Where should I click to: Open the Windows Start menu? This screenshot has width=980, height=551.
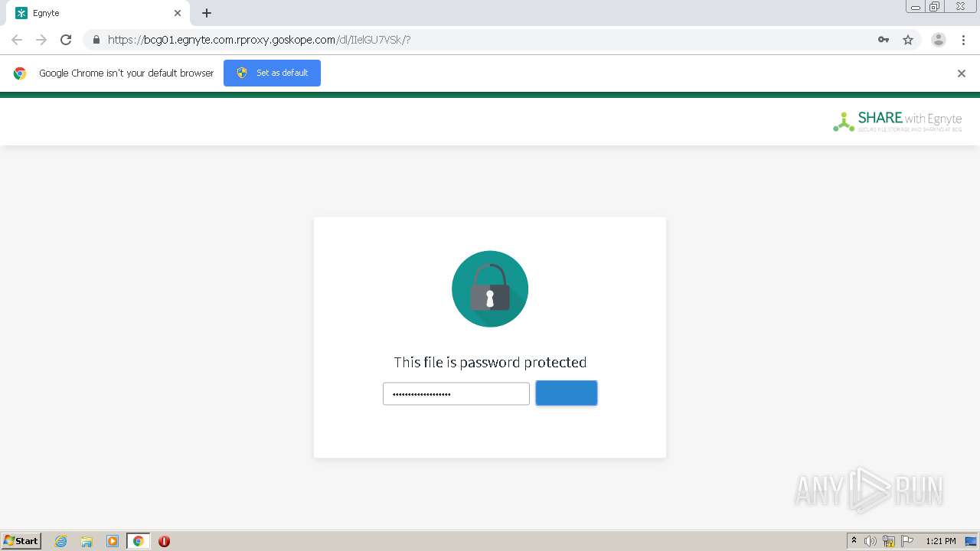[21, 541]
